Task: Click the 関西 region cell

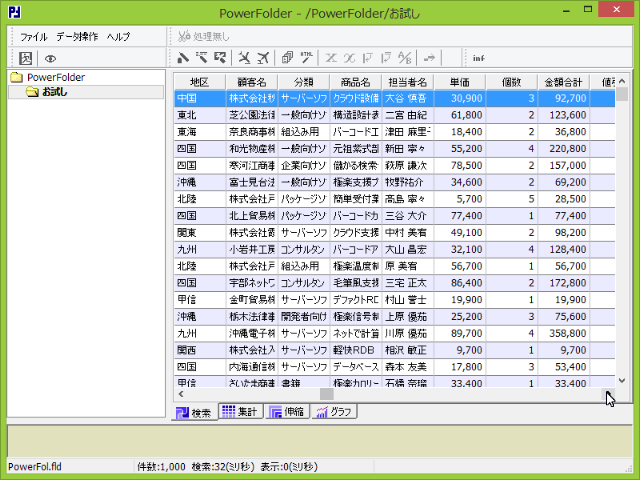Action: click(x=200, y=350)
